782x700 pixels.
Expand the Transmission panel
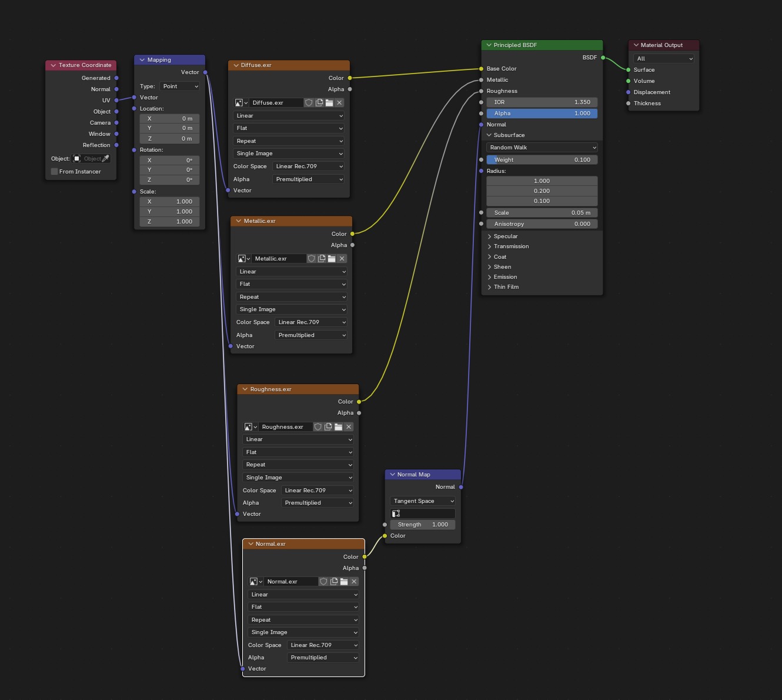click(489, 246)
